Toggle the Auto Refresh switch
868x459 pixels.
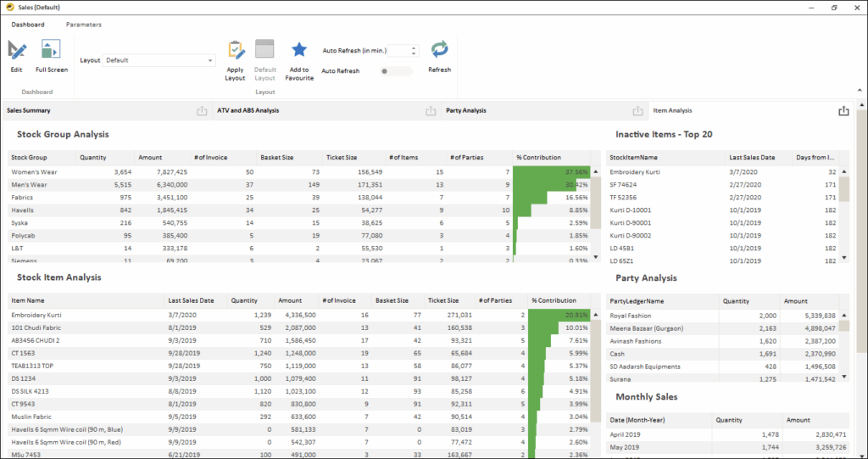397,71
